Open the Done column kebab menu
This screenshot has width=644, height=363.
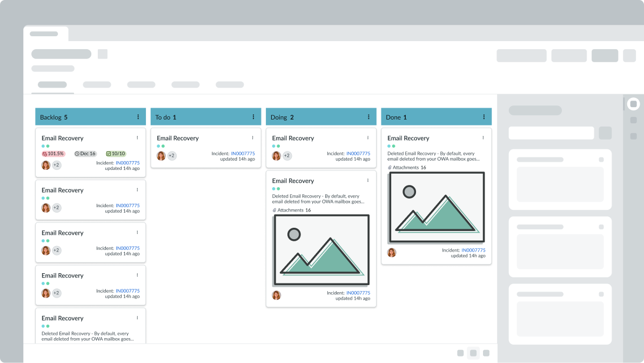pos(484,117)
